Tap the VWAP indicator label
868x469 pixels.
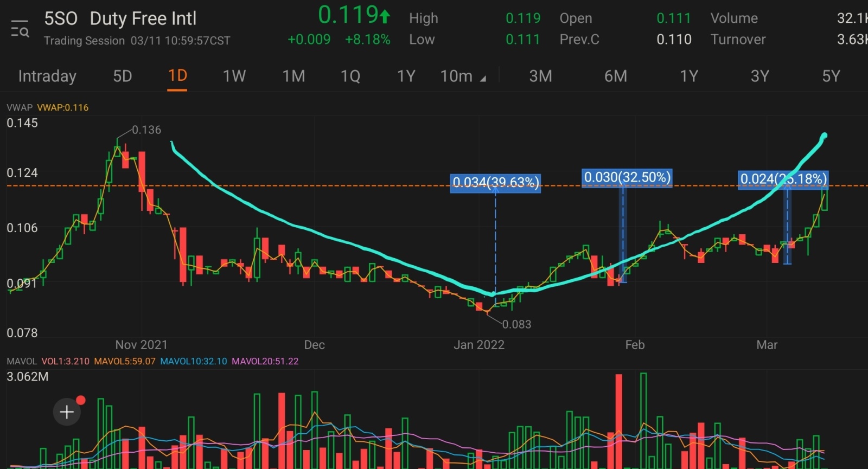coord(20,107)
